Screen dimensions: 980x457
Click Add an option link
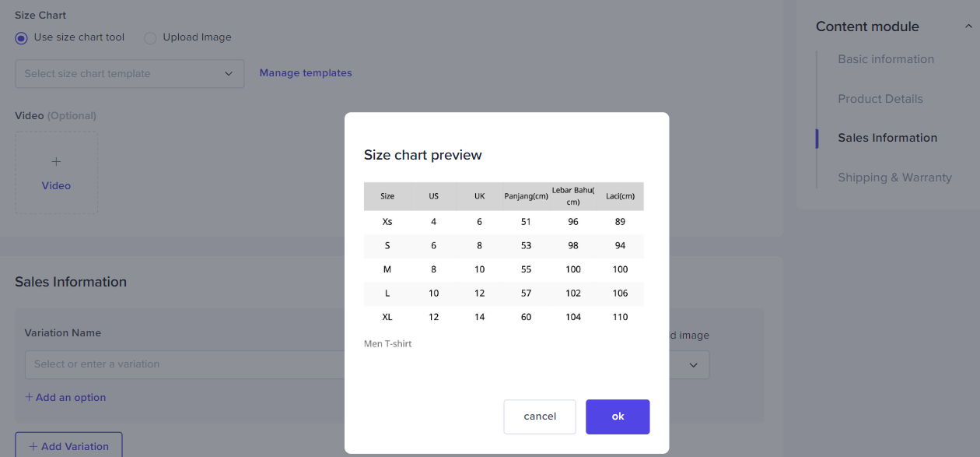point(65,398)
